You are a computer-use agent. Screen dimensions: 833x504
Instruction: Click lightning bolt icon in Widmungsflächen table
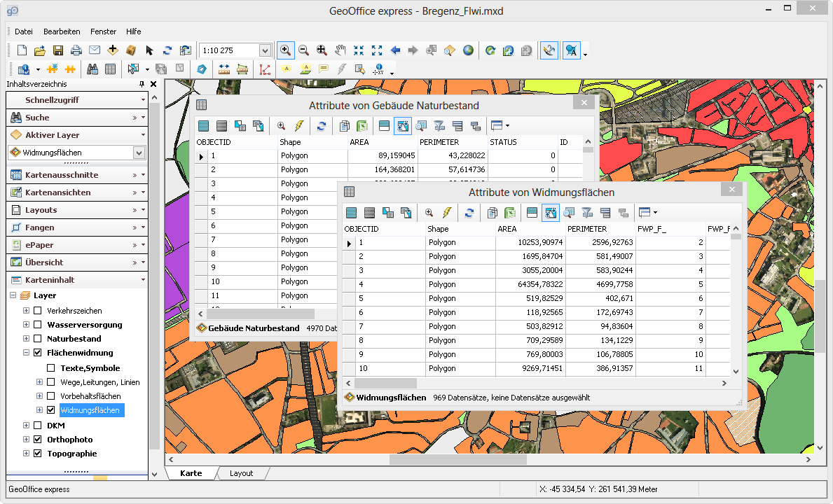pos(446,213)
